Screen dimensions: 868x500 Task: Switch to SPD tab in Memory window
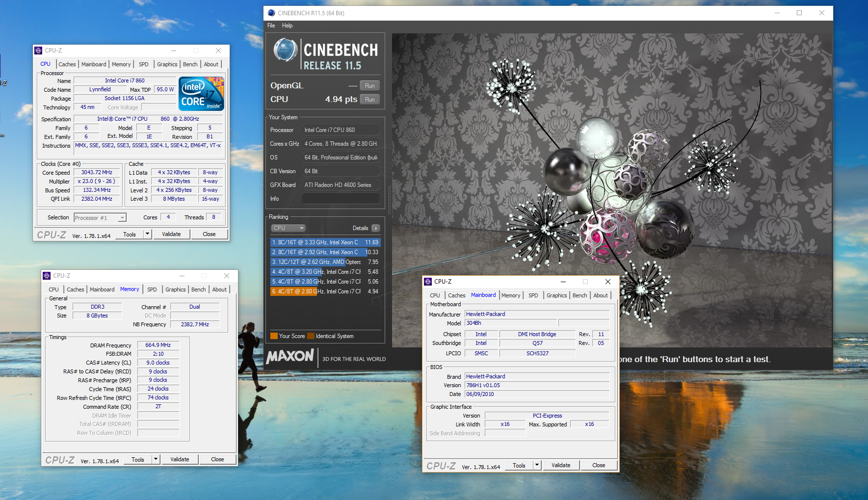click(x=152, y=289)
